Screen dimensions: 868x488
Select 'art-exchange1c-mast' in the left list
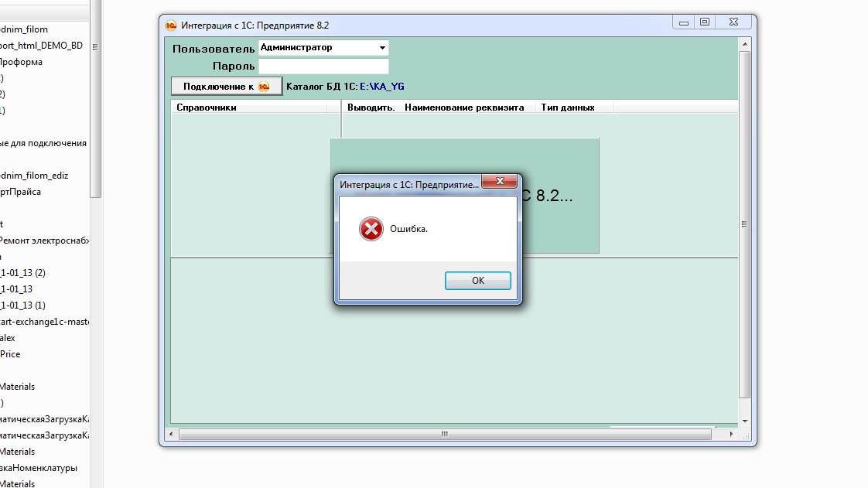[x=44, y=322]
